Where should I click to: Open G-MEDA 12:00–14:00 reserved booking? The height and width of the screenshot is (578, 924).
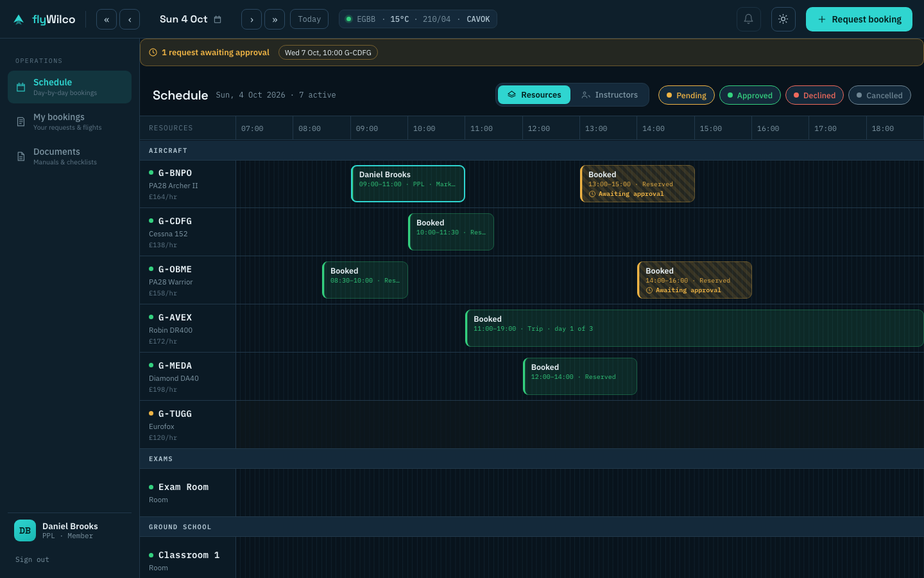click(x=580, y=376)
